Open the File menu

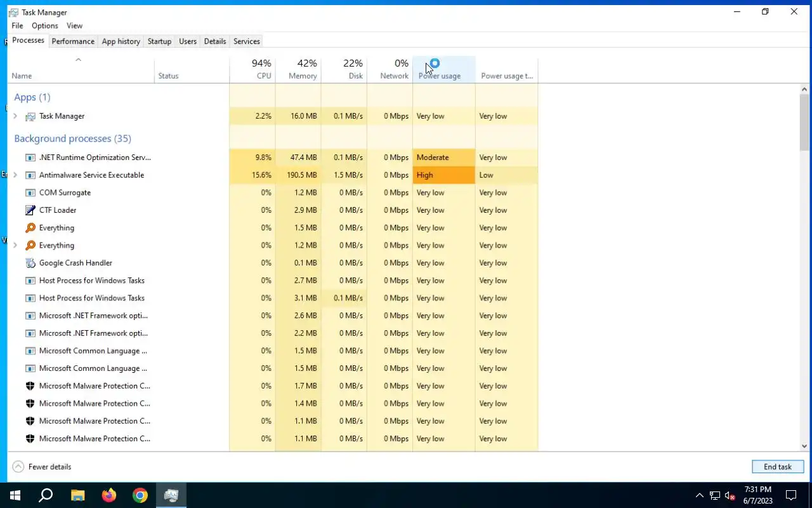17,26
